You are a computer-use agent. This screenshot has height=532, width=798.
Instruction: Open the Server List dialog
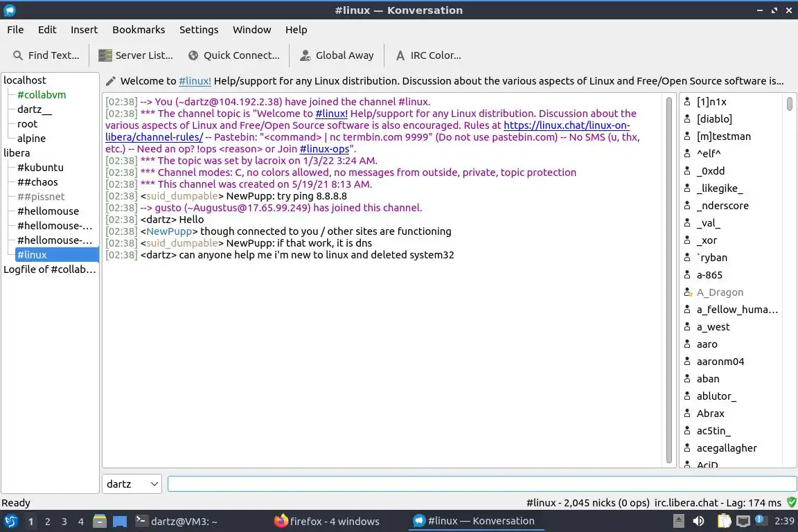(x=135, y=55)
